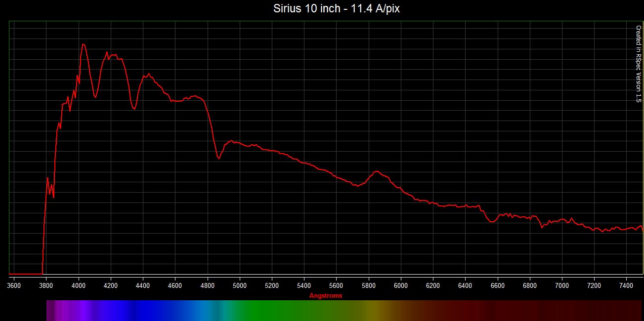Click the cyan band in the color spectrum strip
This screenshot has height=321, width=644.
(x=225, y=311)
